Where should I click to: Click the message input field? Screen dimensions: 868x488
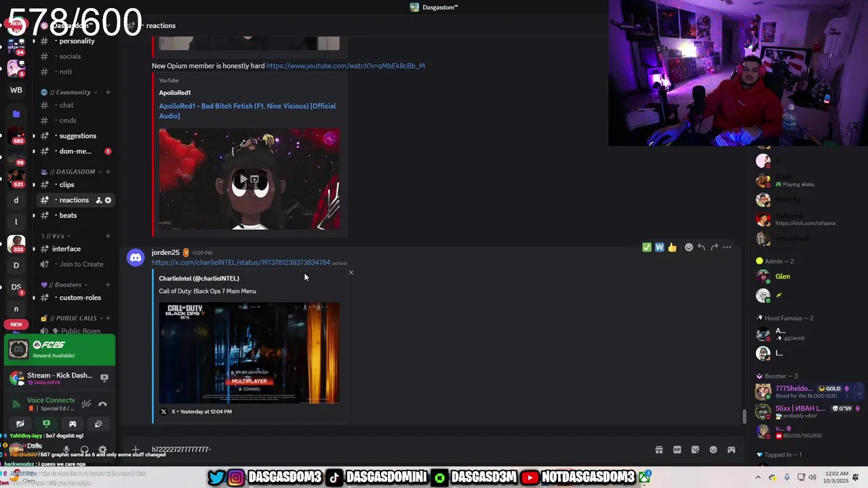click(397, 449)
